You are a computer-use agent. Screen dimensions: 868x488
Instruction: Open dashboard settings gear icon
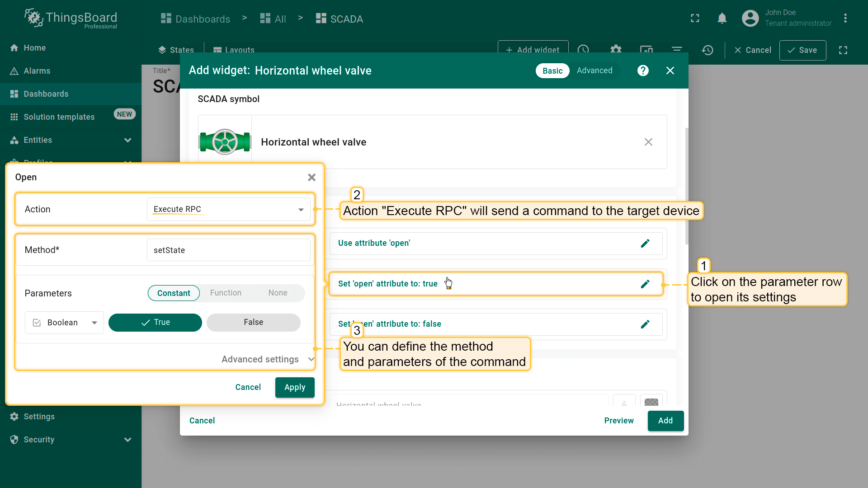click(x=616, y=50)
